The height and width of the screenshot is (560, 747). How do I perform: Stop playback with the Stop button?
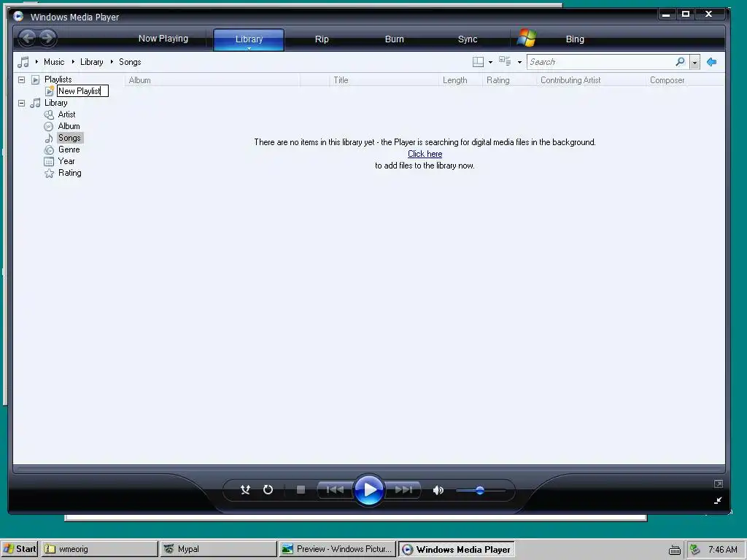301,490
